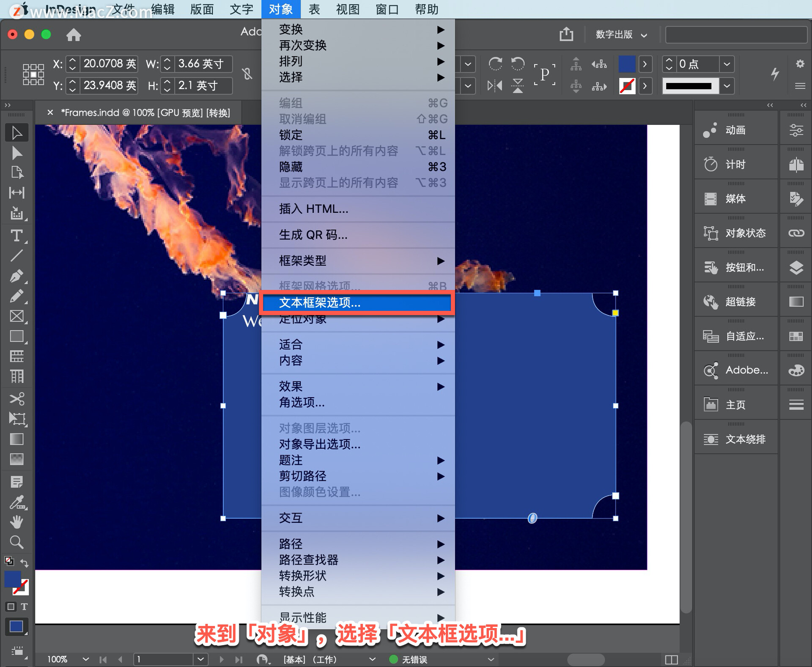Viewport: 812px width, 667px height.
Task: Toggle split layout view icon
Action: [x=671, y=659]
